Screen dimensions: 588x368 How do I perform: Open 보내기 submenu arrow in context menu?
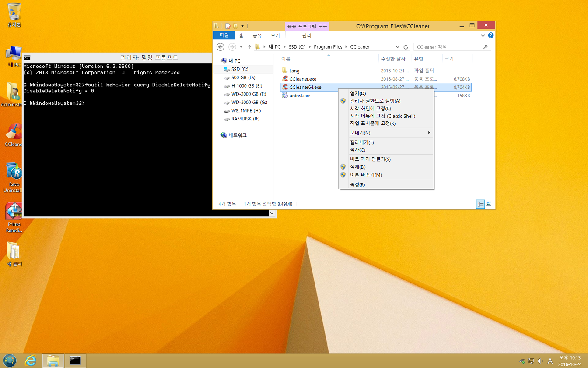[429, 133]
